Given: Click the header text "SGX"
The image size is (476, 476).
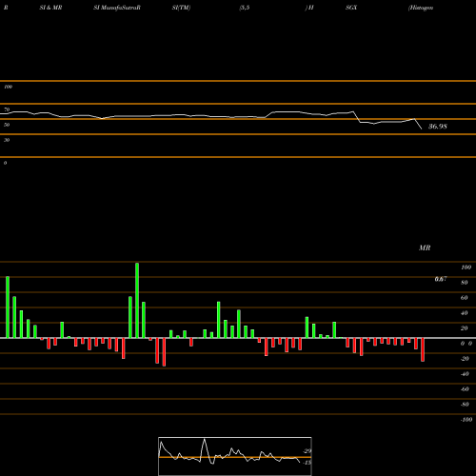Looking at the screenshot, I should (351, 8).
